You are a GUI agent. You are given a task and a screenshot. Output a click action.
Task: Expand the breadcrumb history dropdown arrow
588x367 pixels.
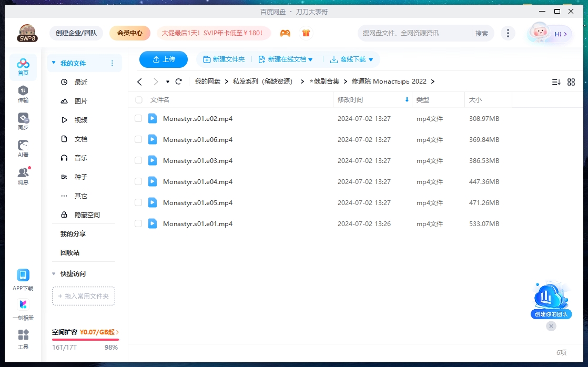pos(169,81)
